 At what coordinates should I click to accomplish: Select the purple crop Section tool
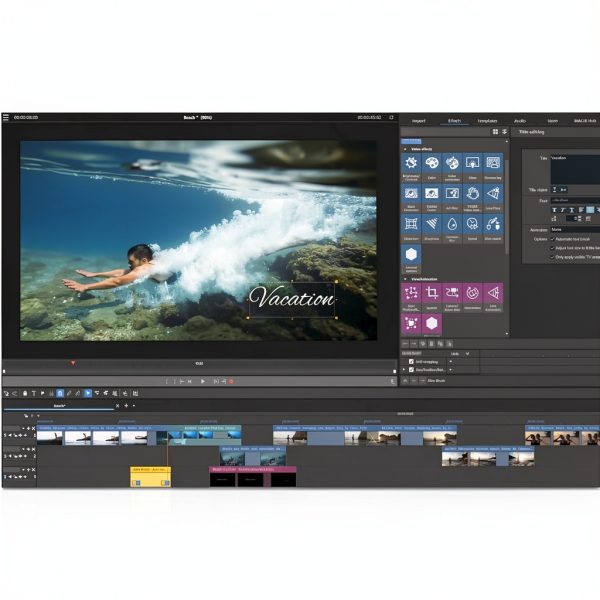click(x=432, y=297)
